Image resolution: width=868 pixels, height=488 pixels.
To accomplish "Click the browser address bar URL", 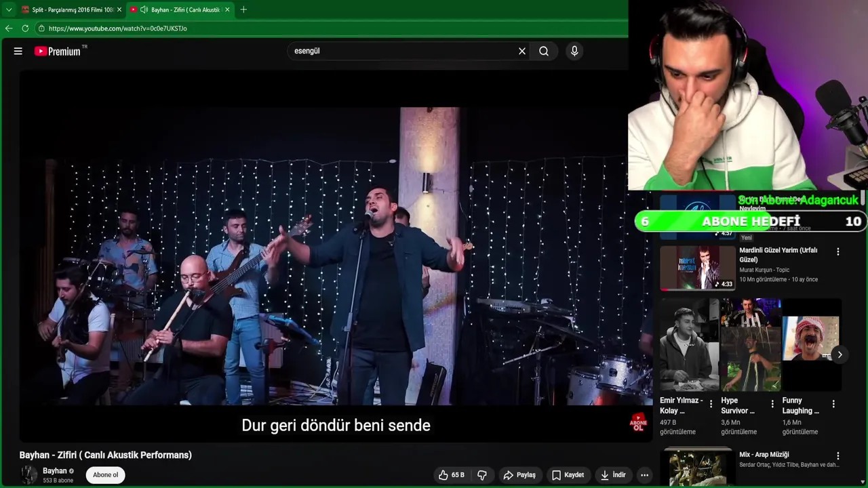I will pos(117,28).
